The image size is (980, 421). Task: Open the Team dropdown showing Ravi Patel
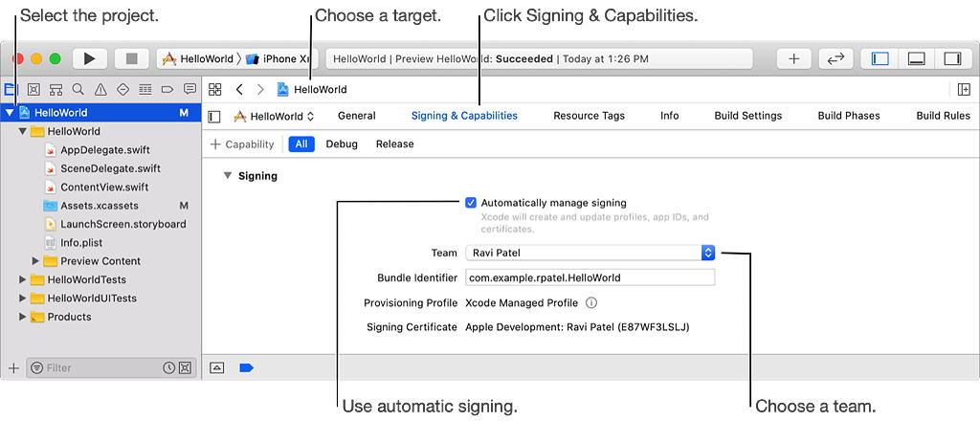click(x=590, y=253)
